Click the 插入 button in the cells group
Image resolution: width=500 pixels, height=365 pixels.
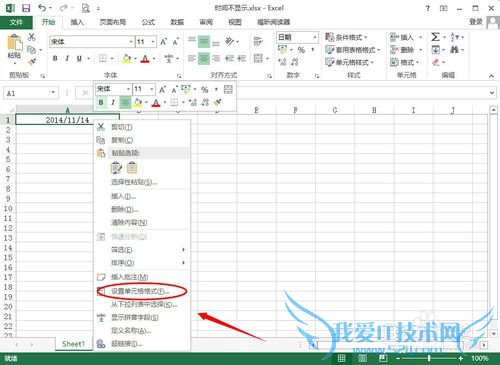[406, 37]
